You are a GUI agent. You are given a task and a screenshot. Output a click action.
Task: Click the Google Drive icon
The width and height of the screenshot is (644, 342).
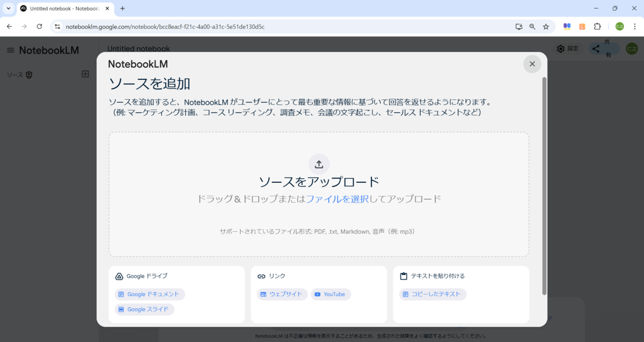(x=119, y=277)
